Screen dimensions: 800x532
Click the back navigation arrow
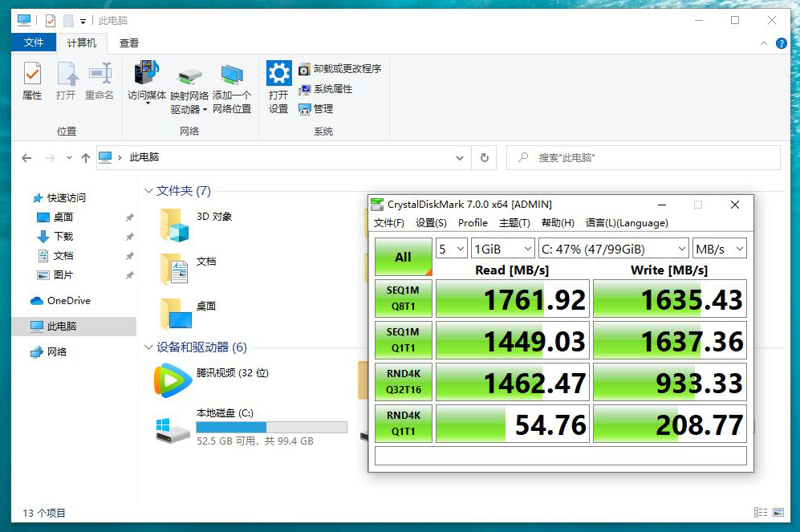click(x=26, y=158)
